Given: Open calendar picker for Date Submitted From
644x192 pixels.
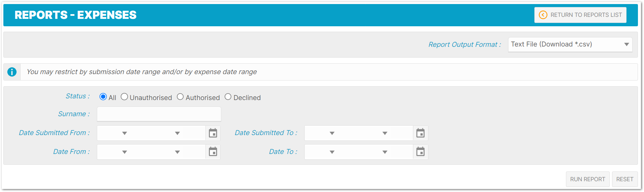Looking at the screenshot, I should click(x=213, y=133).
